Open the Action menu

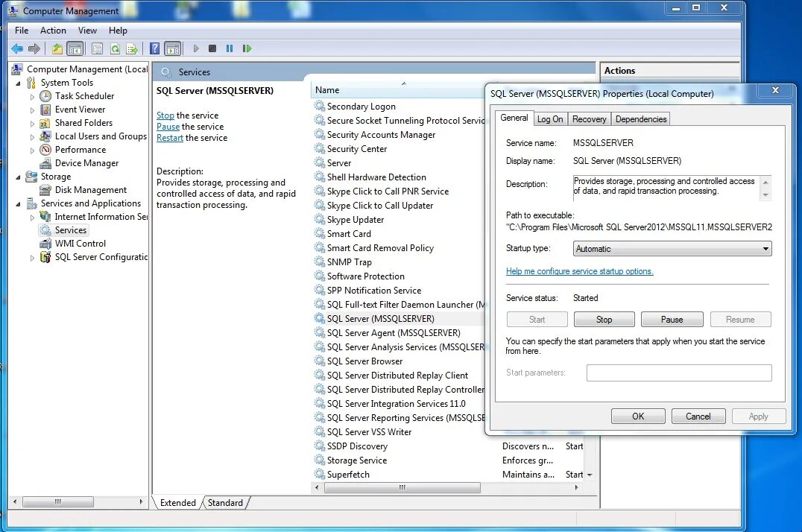pos(53,31)
